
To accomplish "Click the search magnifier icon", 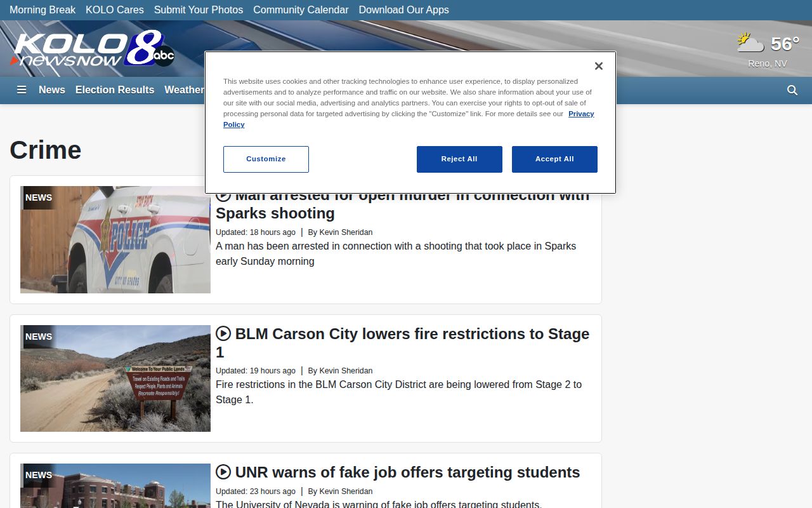I will click(792, 90).
